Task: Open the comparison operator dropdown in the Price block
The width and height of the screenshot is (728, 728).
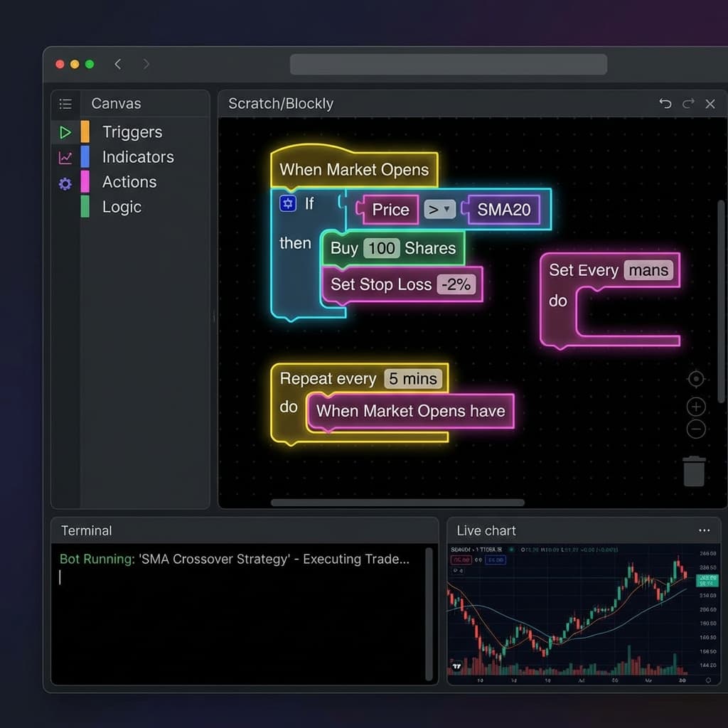Action: pos(439,210)
